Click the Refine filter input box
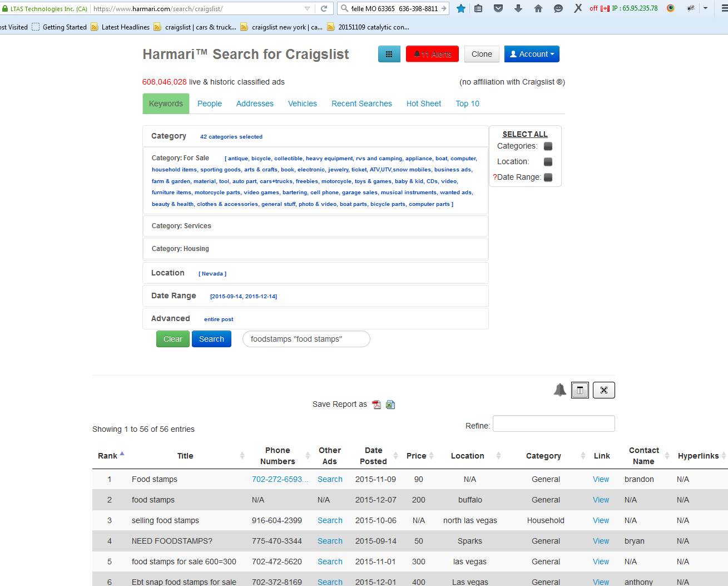The height and width of the screenshot is (586, 728). tap(554, 424)
